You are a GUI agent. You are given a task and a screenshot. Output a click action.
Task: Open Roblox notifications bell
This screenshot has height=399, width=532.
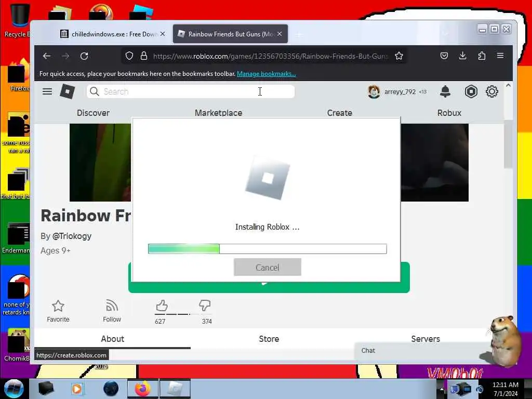pos(445,91)
